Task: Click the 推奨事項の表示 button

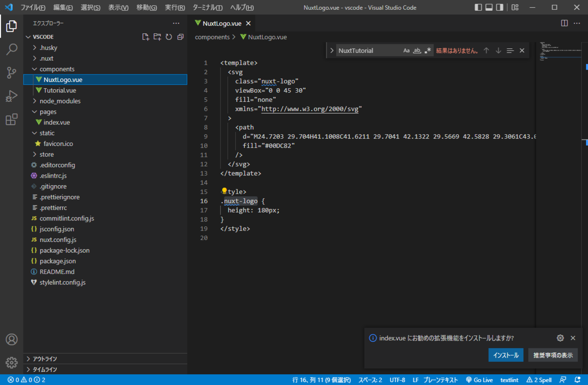Action: point(553,355)
